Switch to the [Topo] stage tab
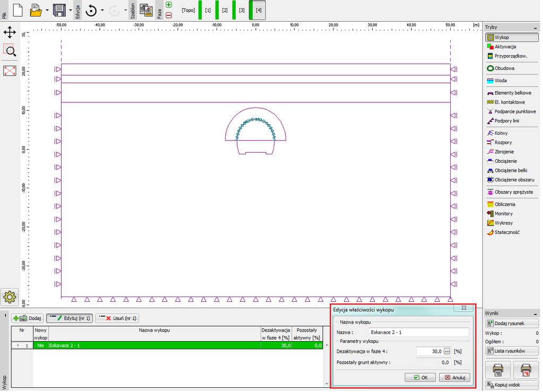Image resolution: width=543 pixels, height=392 pixels. pyautogui.click(x=188, y=11)
